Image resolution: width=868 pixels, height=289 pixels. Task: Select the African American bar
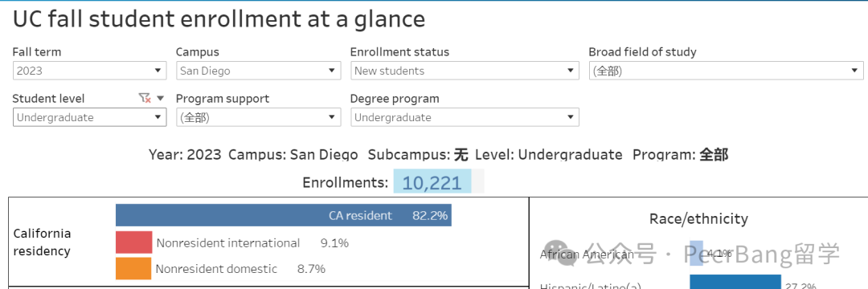[x=696, y=254]
